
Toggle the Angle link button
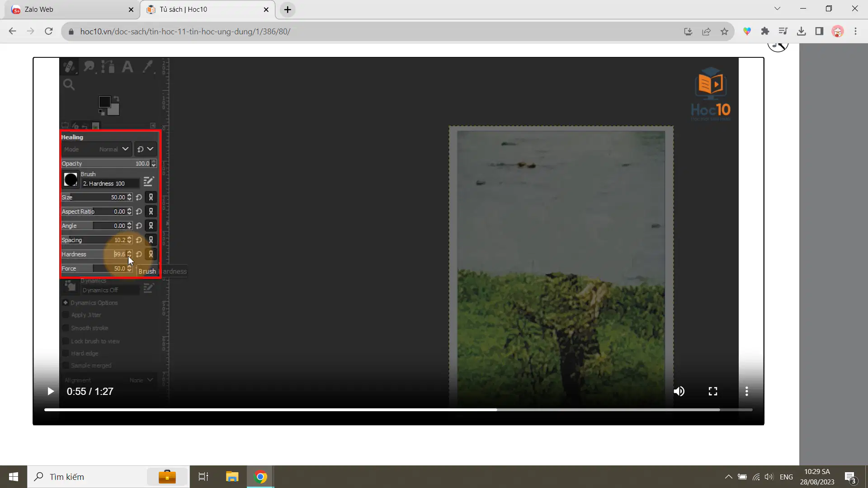click(151, 226)
